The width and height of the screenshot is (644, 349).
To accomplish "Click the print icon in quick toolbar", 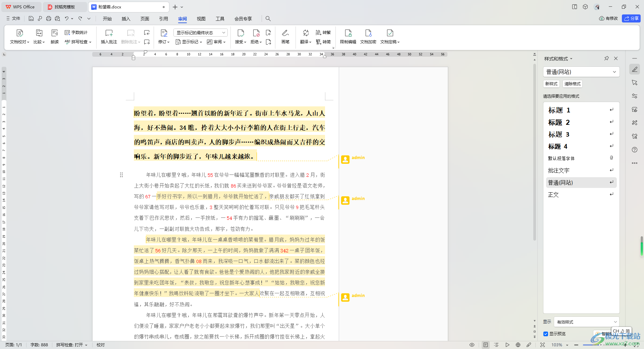I will click(x=49, y=18).
